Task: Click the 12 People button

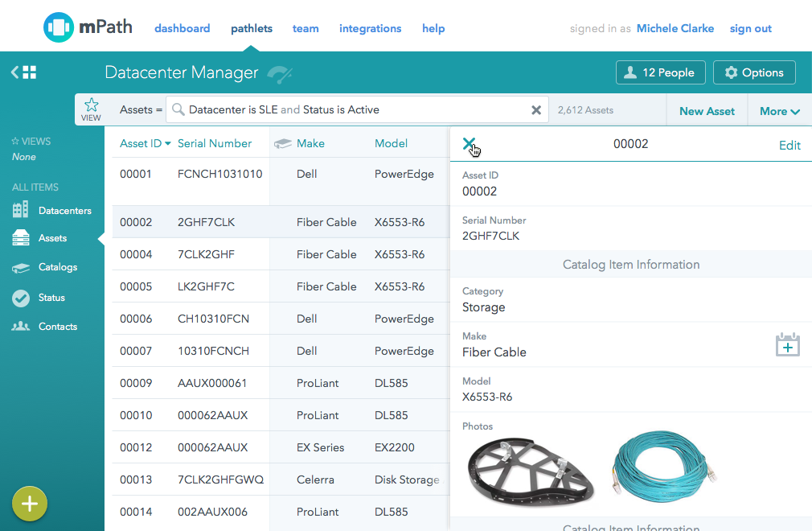Action: 660,72
